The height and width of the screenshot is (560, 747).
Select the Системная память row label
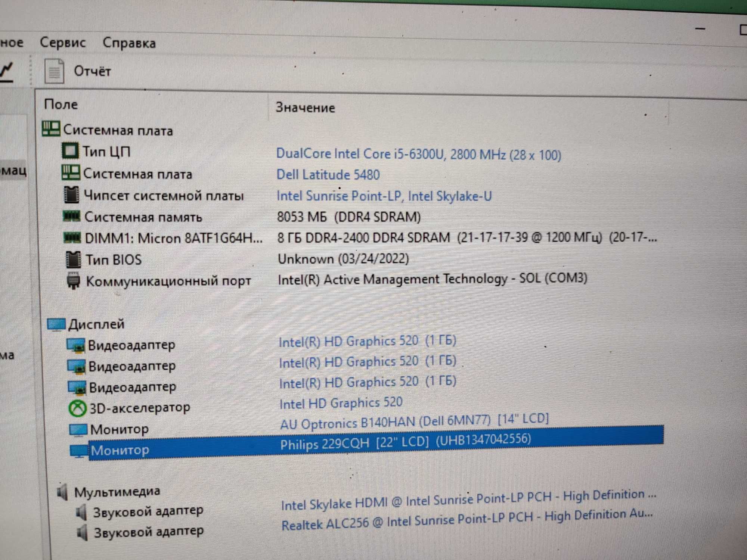143,217
